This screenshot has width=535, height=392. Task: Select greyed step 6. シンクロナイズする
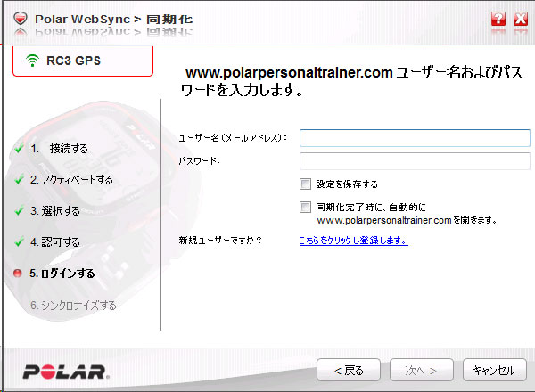click(73, 305)
